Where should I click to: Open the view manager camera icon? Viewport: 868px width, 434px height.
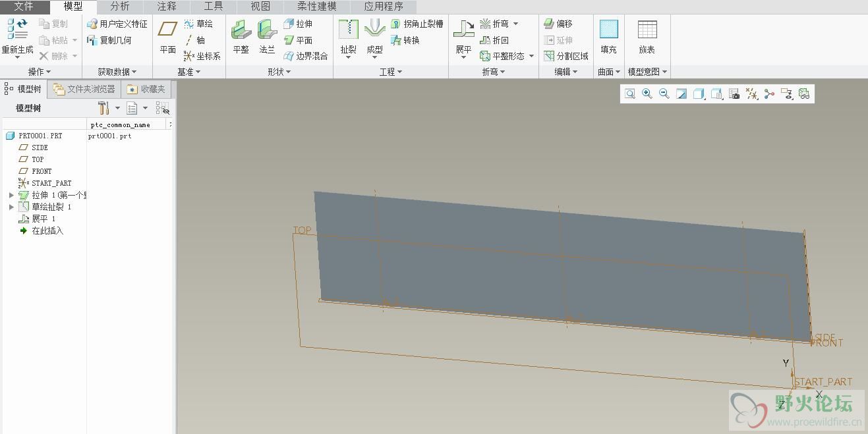734,94
